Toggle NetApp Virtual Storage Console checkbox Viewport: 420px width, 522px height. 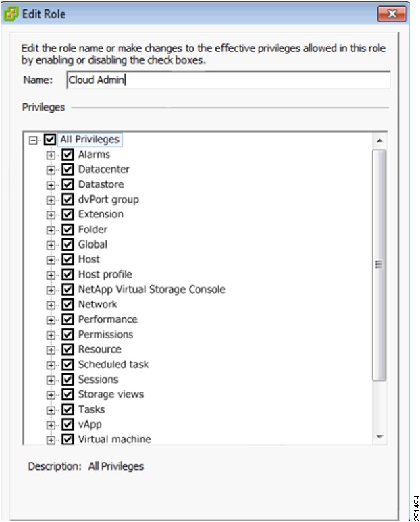[68, 289]
